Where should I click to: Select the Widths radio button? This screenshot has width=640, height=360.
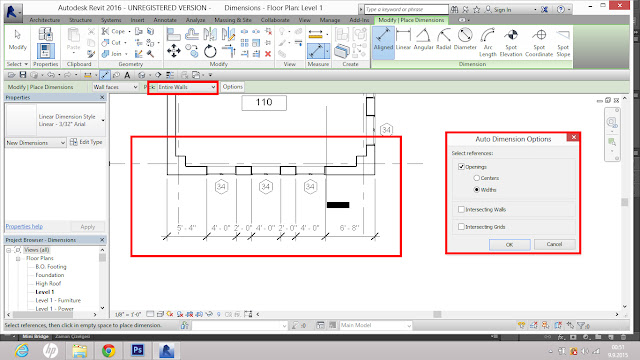point(476,190)
